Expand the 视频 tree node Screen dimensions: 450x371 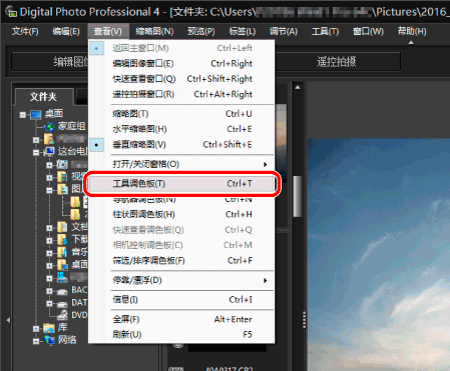[x=49, y=178]
